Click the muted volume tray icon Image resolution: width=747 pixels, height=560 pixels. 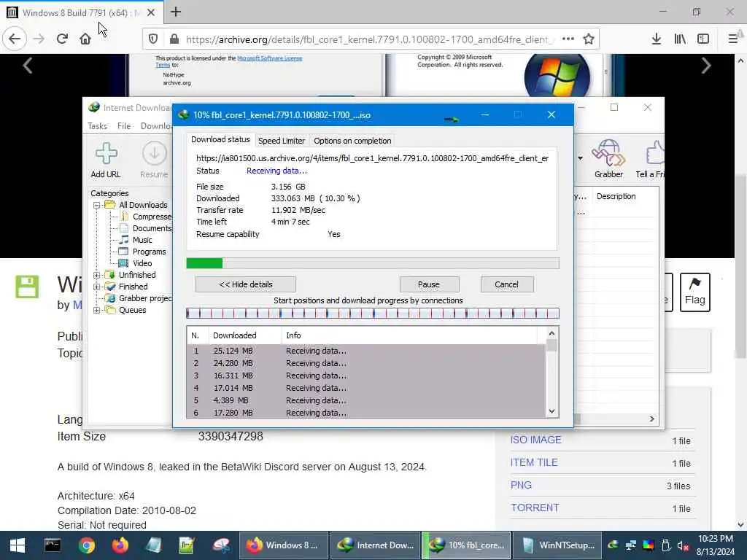(x=683, y=545)
